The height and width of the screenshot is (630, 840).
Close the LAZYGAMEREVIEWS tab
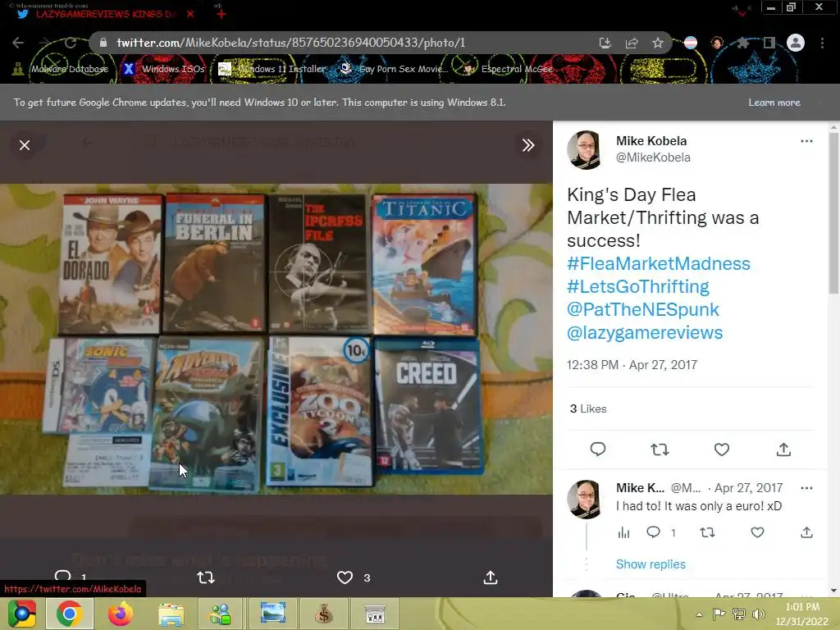click(x=190, y=14)
